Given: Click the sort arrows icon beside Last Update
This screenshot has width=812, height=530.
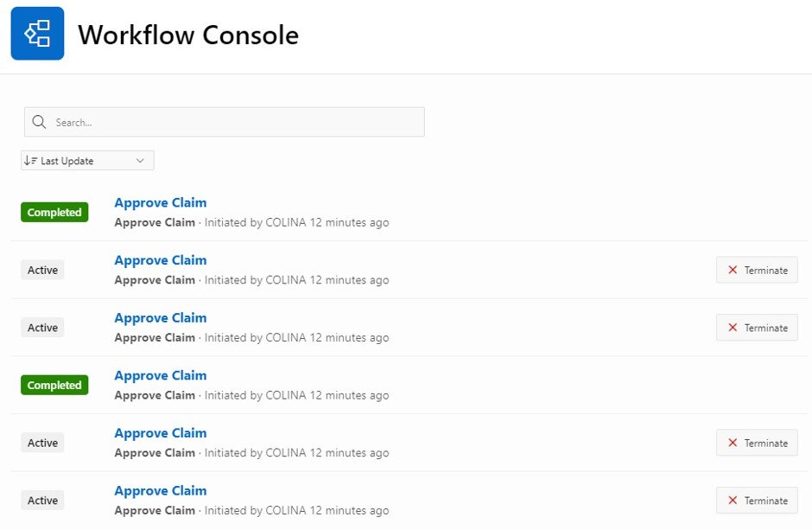Looking at the screenshot, I should (30, 160).
